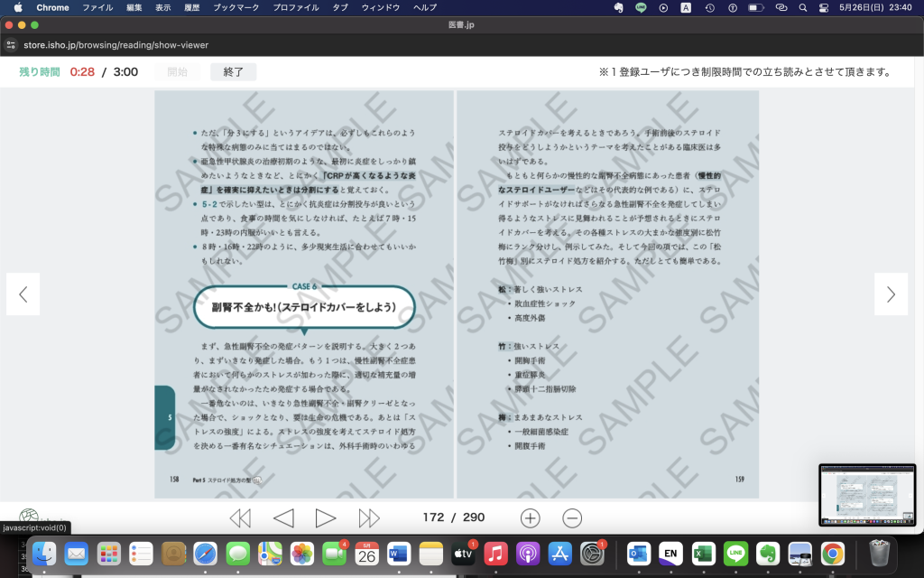This screenshot has height=578, width=924.
Task: Click the site settings icon beside URL
Action: tap(11, 44)
